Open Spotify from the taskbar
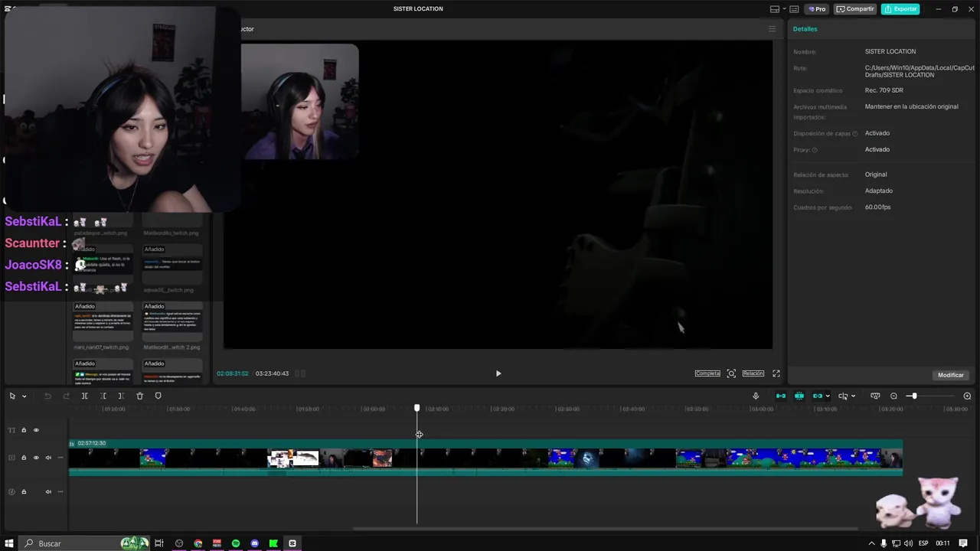 (x=236, y=543)
